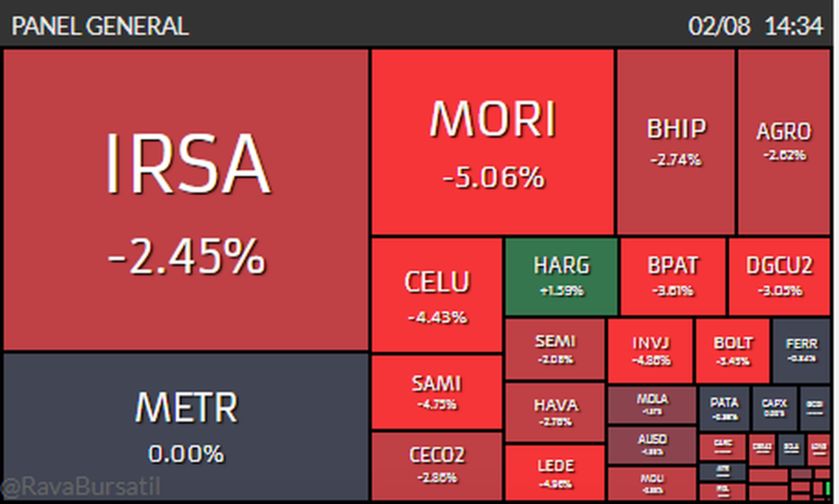Screen dimensions: 839x504
Task: Open the CELU -4.43% tile
Action: 436,295
